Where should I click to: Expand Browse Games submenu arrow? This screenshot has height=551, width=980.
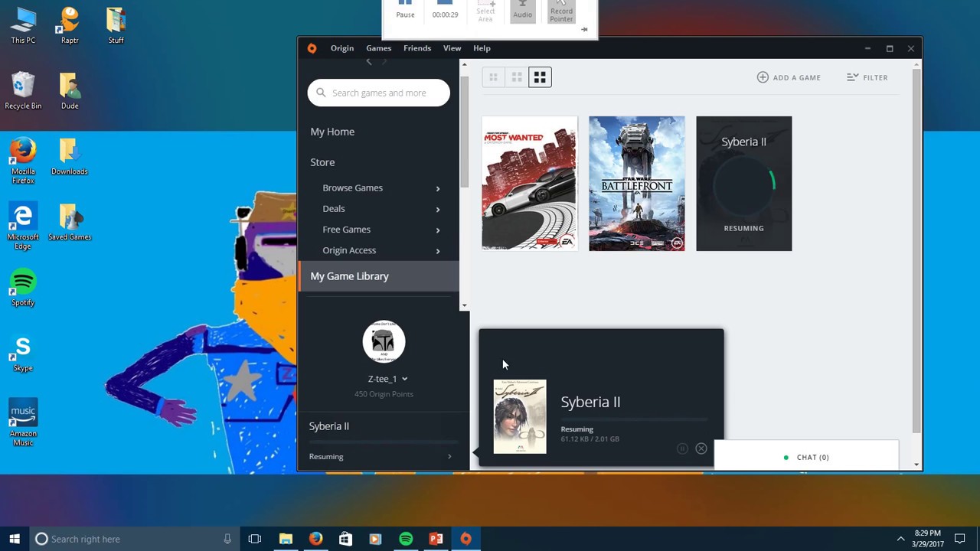(x=438, y=188)
